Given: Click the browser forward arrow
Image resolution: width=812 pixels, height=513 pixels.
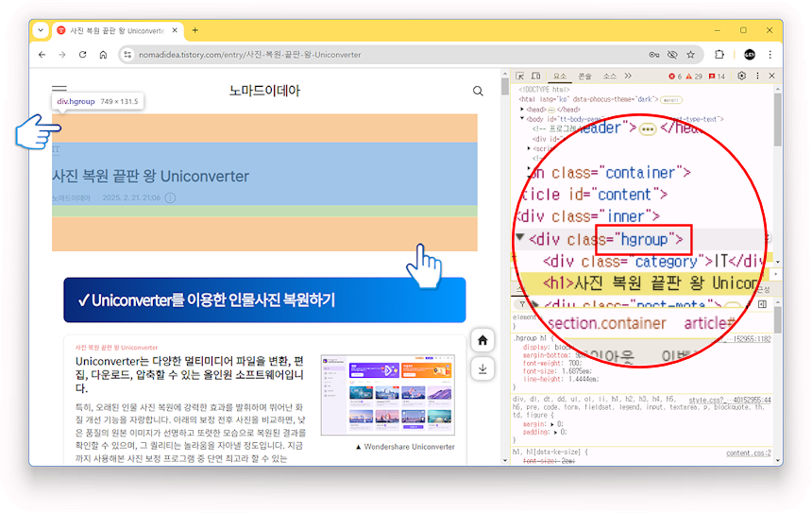Looking at the screenshot, I should click(x=62, y=55).
